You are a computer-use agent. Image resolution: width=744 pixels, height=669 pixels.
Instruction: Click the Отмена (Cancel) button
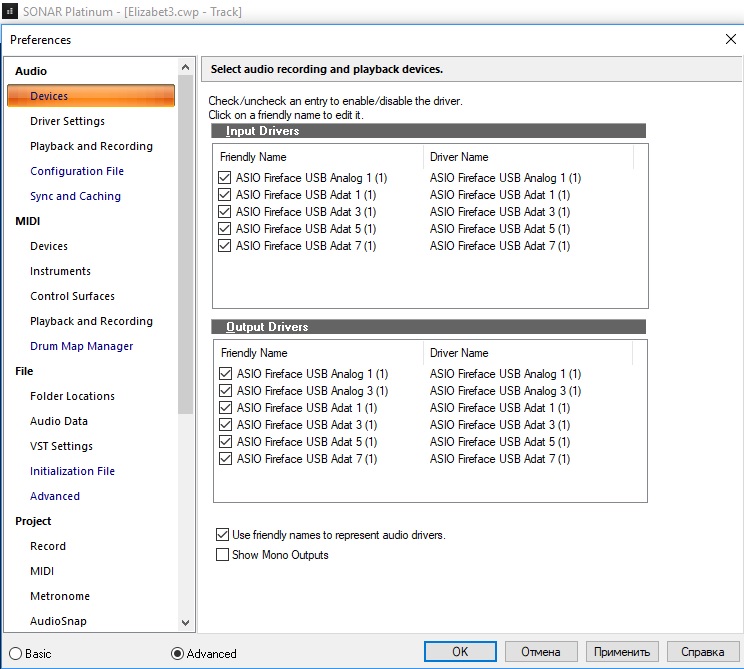pos(541,651)
